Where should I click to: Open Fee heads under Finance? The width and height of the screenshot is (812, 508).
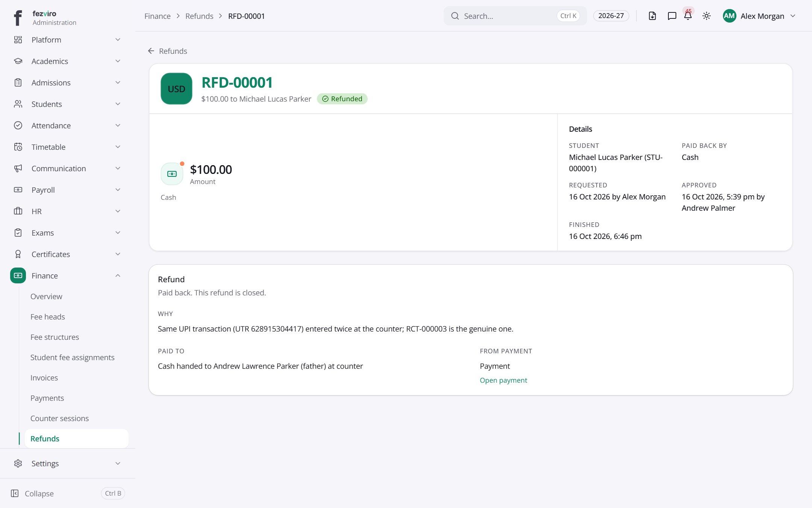(x=48, y=316)
